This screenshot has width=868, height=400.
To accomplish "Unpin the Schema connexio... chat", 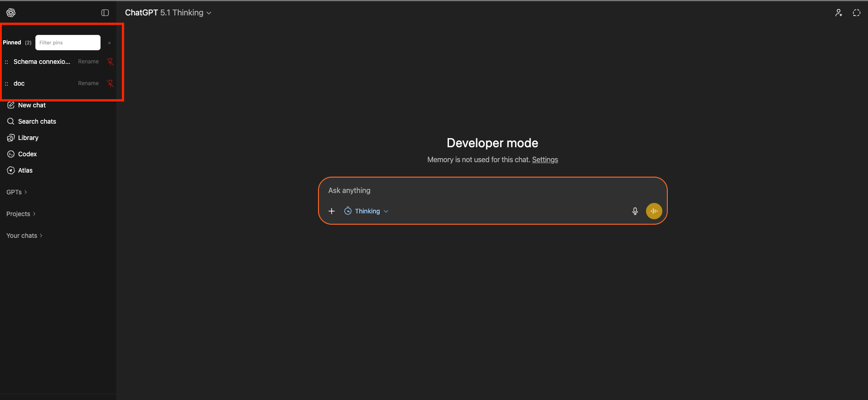I will (x=110, y=62).
